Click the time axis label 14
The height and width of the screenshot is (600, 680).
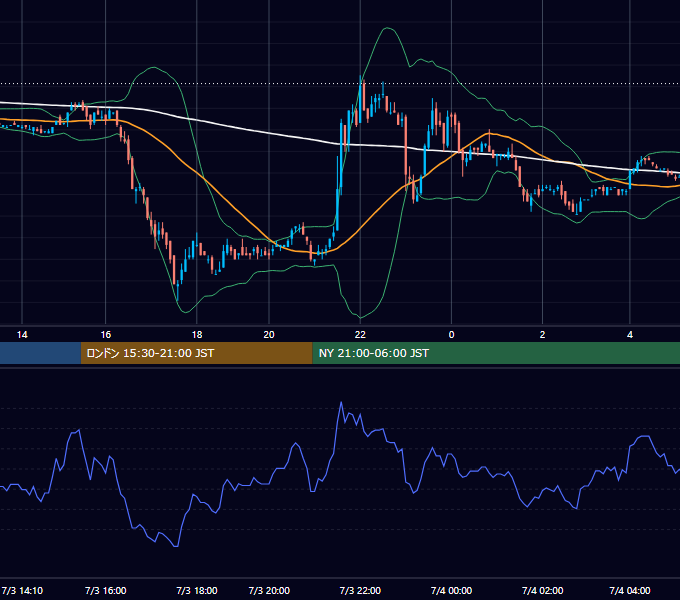[22, 335]
